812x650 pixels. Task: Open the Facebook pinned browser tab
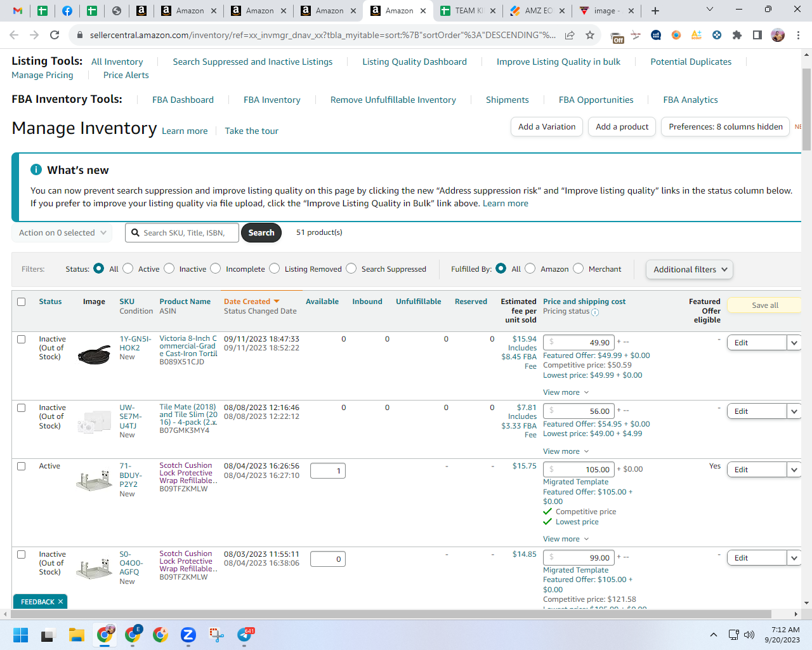click(67, 11)
